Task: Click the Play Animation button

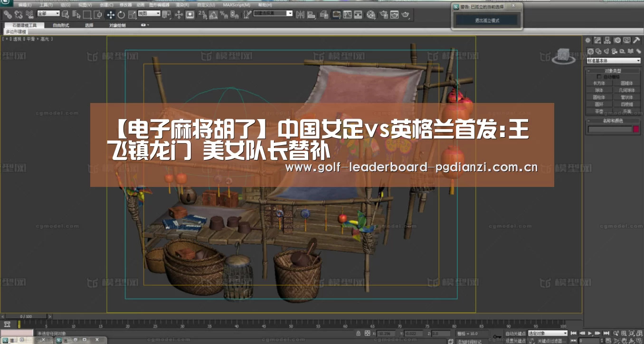Action: click(590, 334)
